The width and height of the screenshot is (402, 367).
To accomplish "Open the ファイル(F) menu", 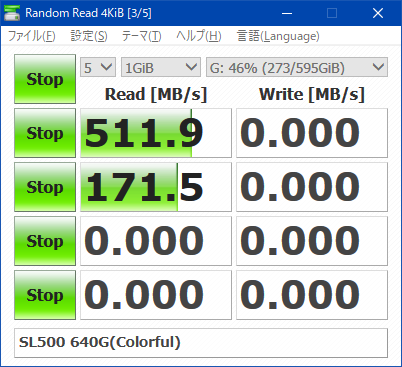I will click(31, 36).
